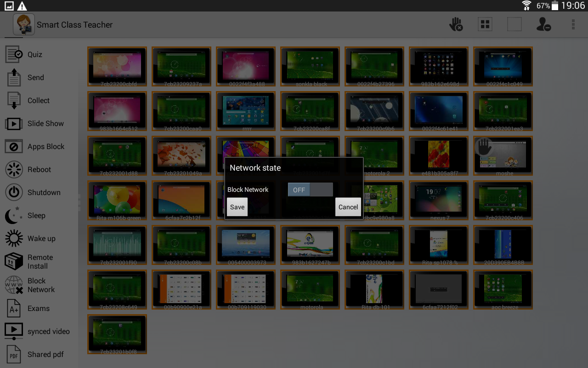Select device thumbnail 7cb232001f90

click(117, 245)
